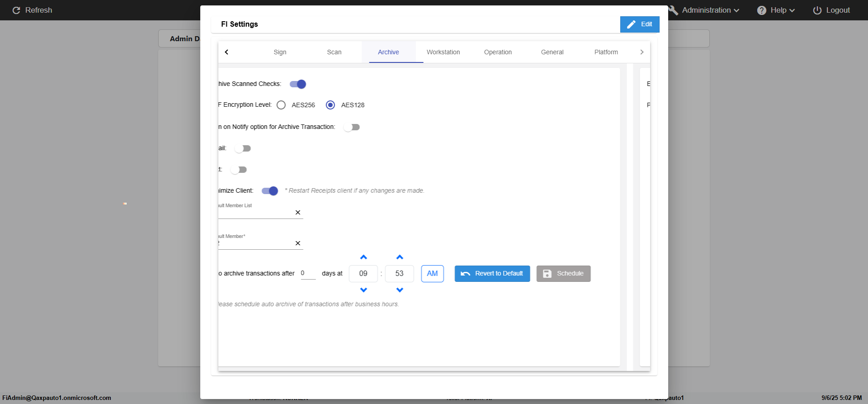Click the Schedule button
868x404 pixels.
[563, 274]
